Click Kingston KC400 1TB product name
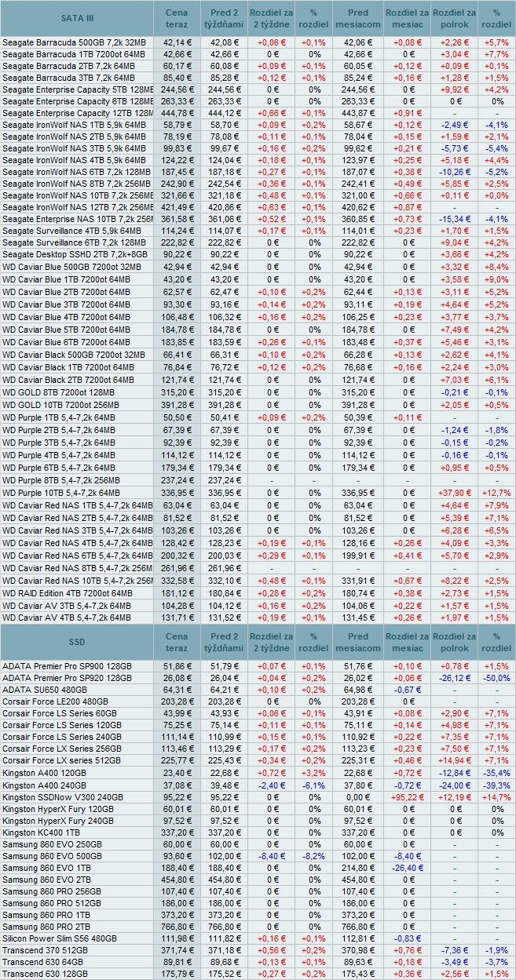This screenshot has width=516, height=980. pos(42,832)
